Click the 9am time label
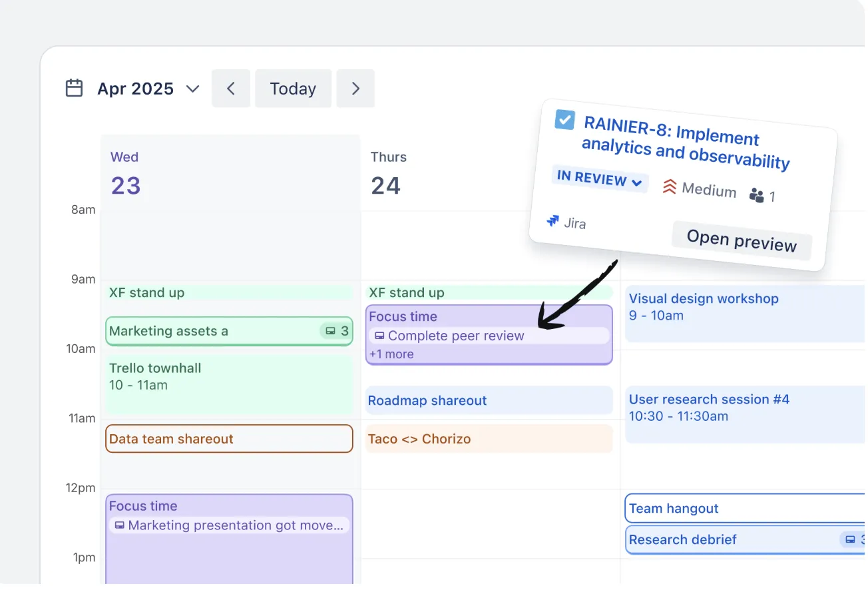Screen dimensions: 868x590 coord(84,279)
